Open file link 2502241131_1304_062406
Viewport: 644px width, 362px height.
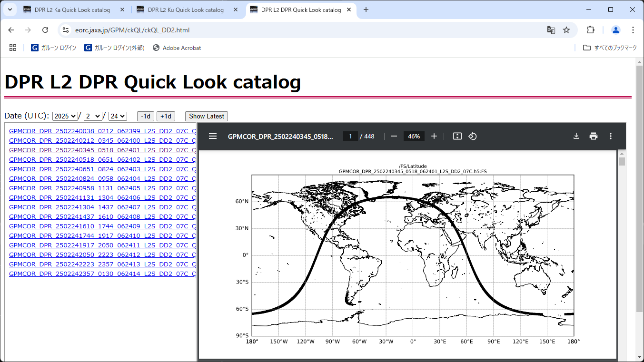(x=102, y=197)
